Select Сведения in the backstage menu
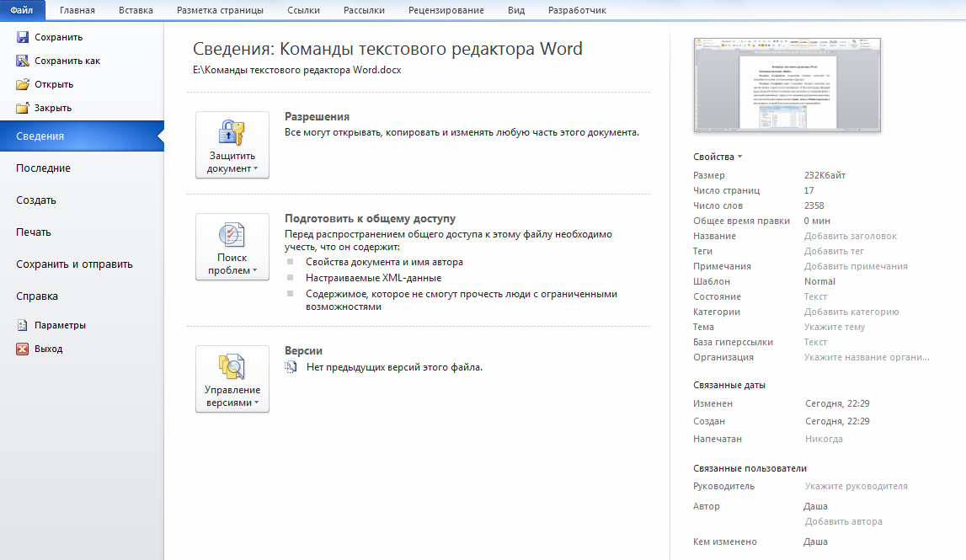Image resolution: width=966 pixels, height=560 pixels. pyautogui.click(x=82, y=136)
